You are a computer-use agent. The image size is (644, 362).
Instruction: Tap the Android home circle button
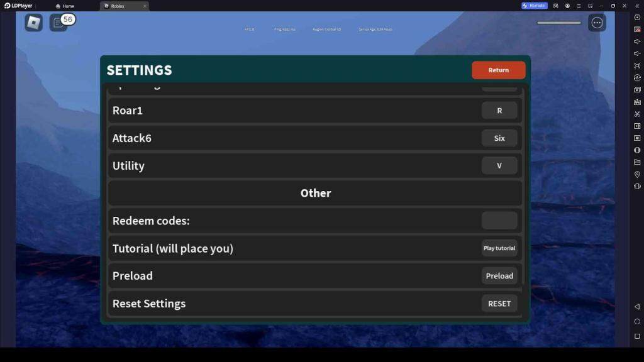[637, 321]
